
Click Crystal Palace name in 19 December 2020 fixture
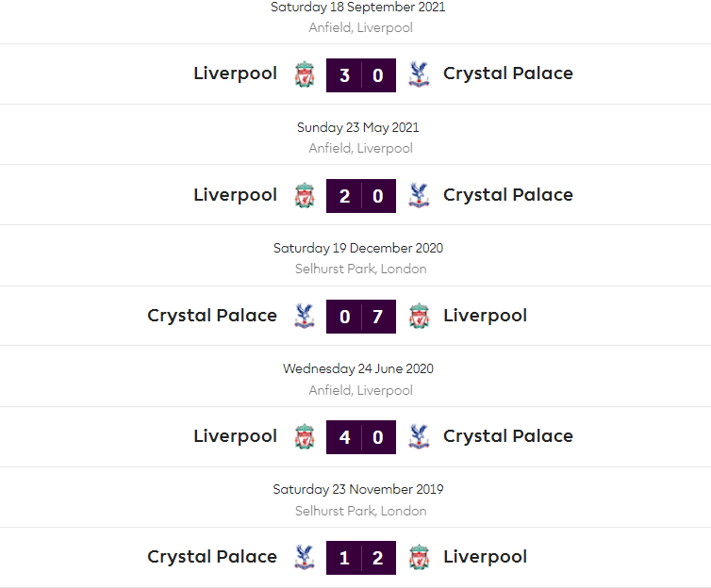[x=212, y=316]
